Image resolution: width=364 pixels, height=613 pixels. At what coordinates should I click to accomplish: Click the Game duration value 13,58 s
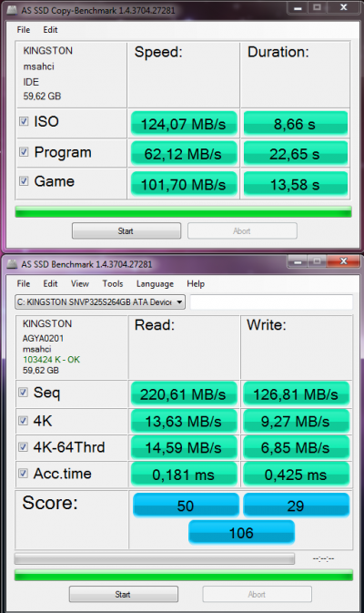pyautogui.click(x=295, y=184)
